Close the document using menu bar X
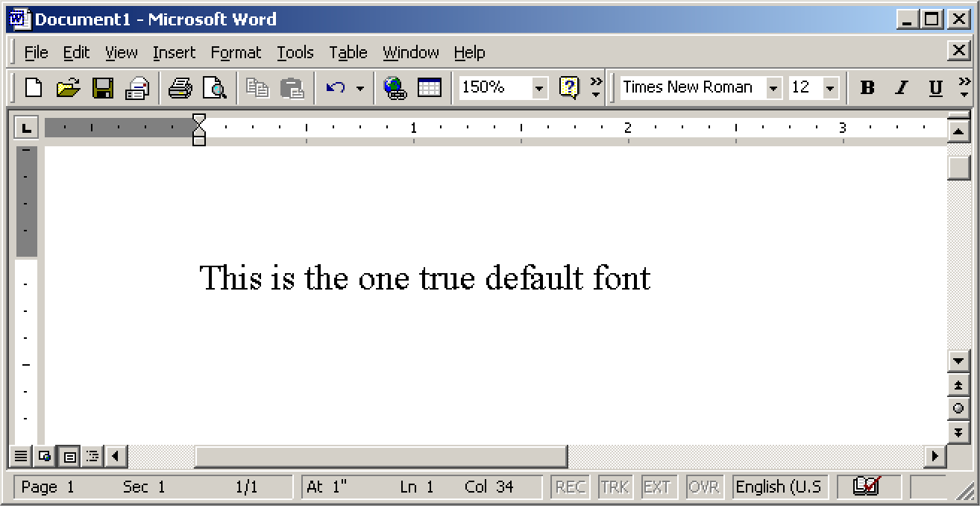The height and width of the screenshot is (506, 980). point(958,51)
